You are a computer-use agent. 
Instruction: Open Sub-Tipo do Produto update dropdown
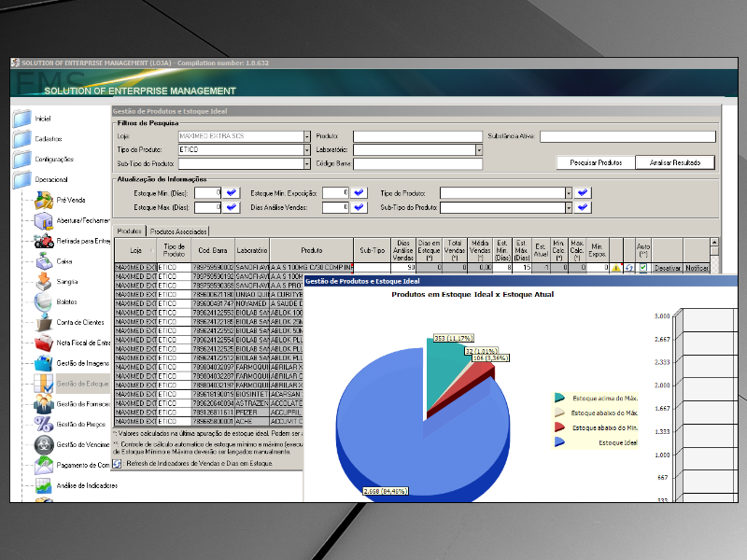pos(569,207)
